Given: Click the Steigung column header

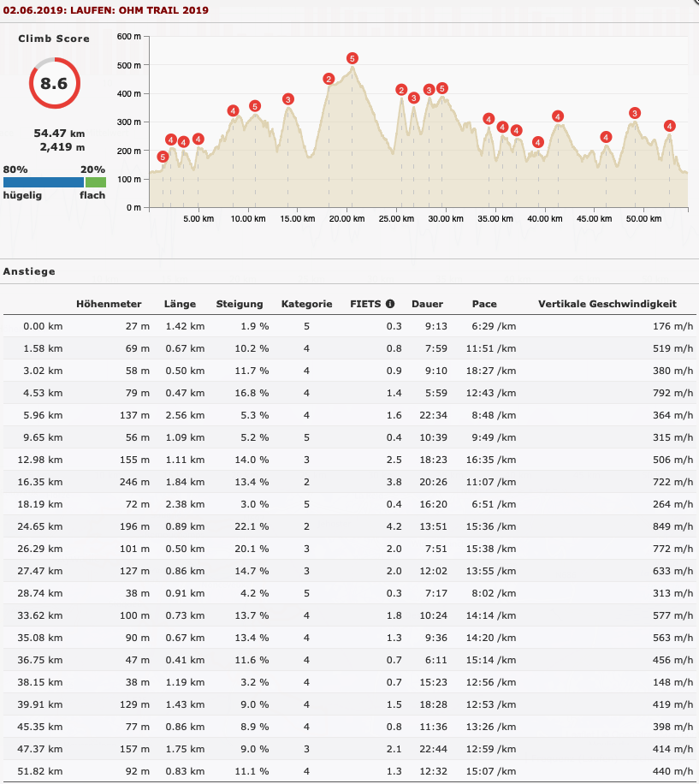Looking at the screenshot, I should click(x=240, y=304).
